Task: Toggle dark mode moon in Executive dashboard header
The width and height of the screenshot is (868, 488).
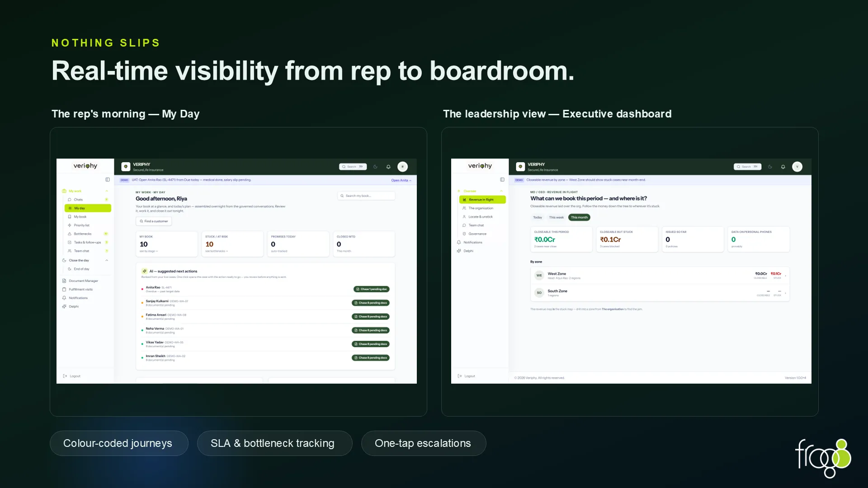Action: (770, 167)
